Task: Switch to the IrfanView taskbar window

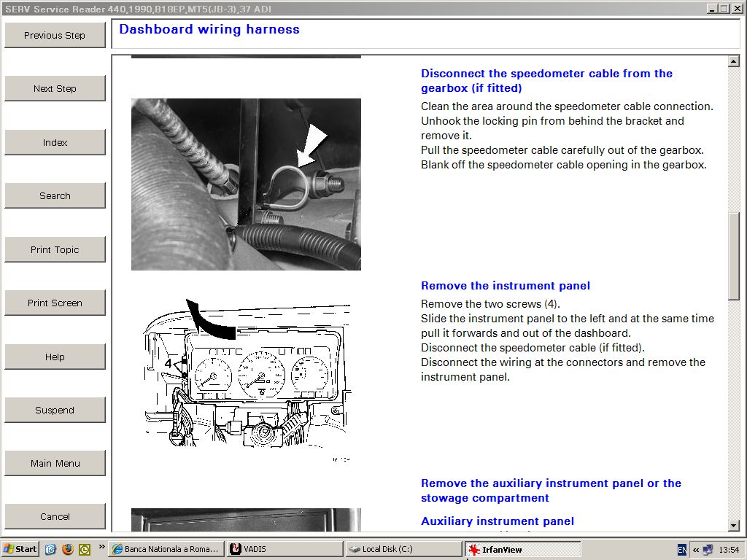Action: 522,549
